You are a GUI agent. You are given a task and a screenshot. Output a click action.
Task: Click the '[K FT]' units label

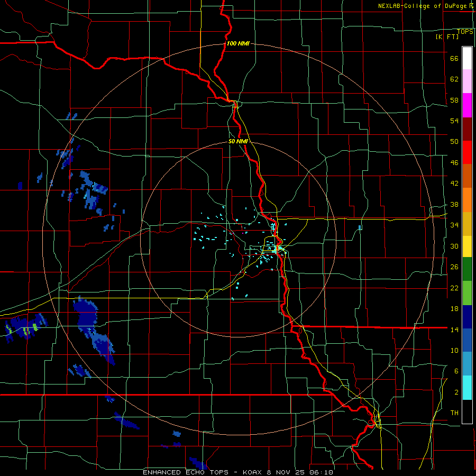click(x=447, y=36)
